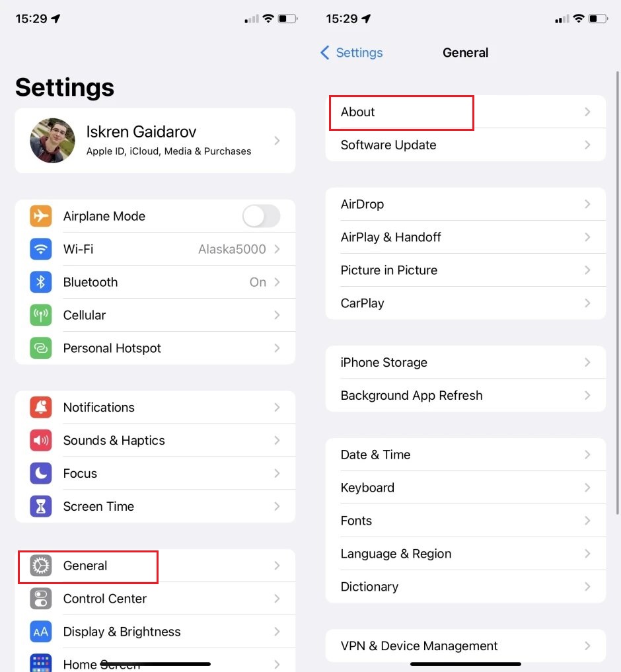Screen dimensions: 621x672
Task: Expand iPhone Storage disclosure chevron
Action: 587,363
